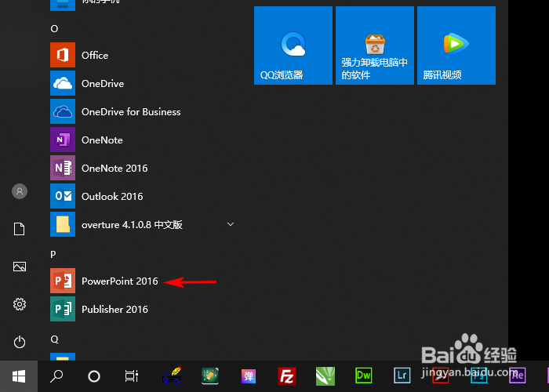549x392 pixels.
Task: Open Pictures from the left rail
Action: (20, 267)
